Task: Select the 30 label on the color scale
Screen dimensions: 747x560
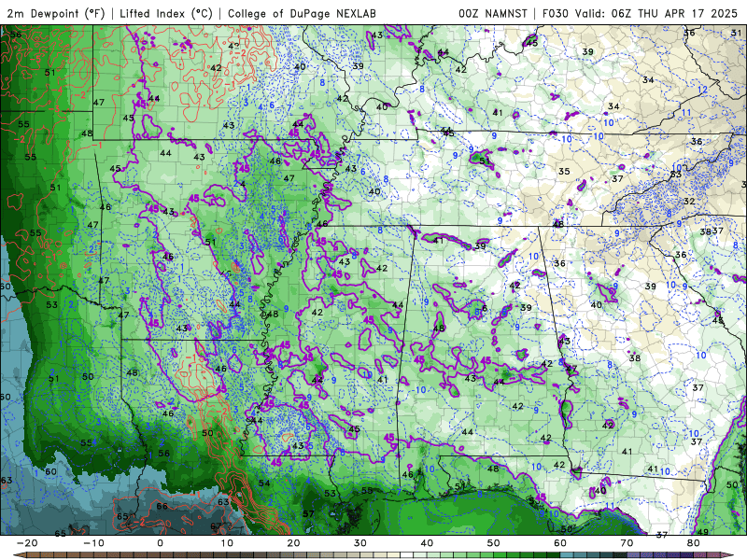Action: tap(360, 543)
